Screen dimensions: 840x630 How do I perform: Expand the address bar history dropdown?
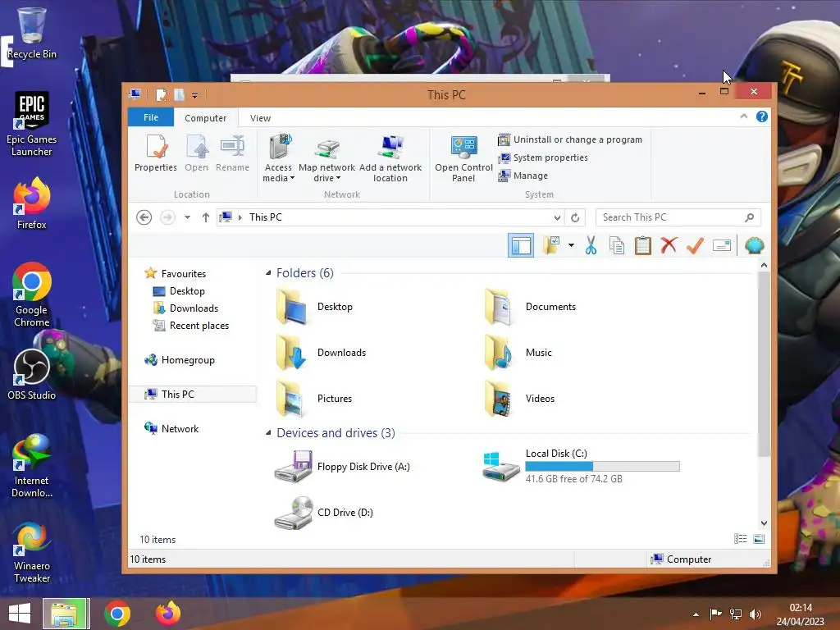pyautogui.click(x=557, y=217)
